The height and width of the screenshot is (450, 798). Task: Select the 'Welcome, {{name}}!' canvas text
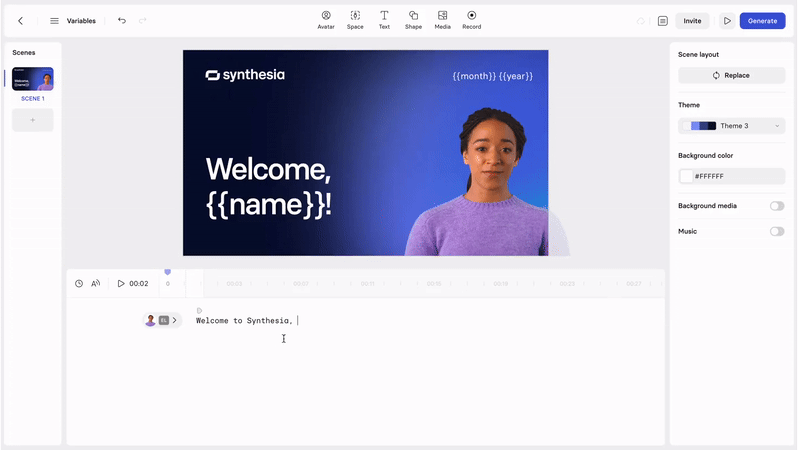point(269,187)
